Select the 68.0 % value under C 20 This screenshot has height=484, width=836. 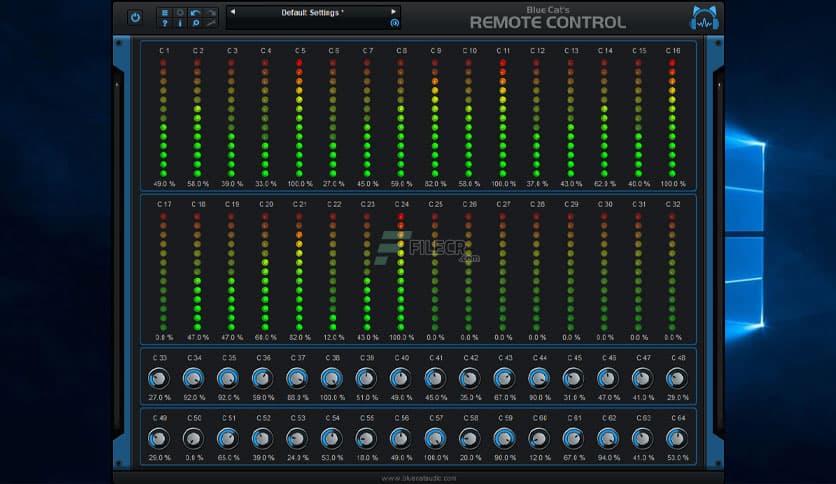(x=266, y=337)
